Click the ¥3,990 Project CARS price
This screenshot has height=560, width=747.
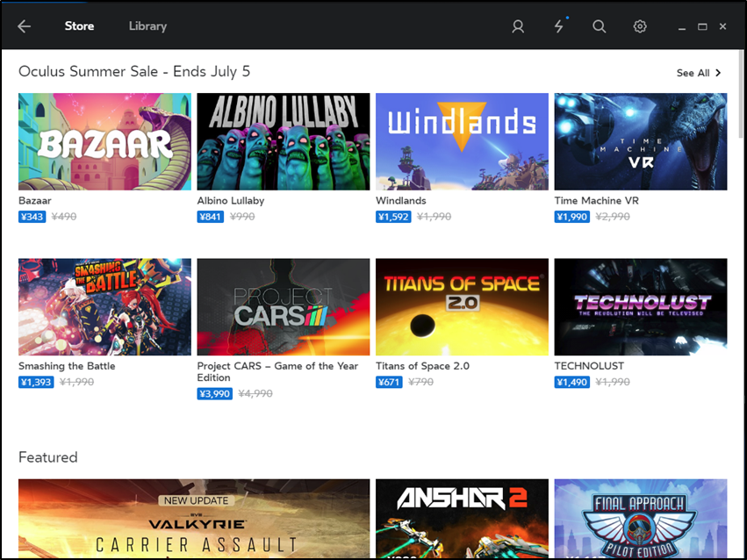(x=215, y=394)
